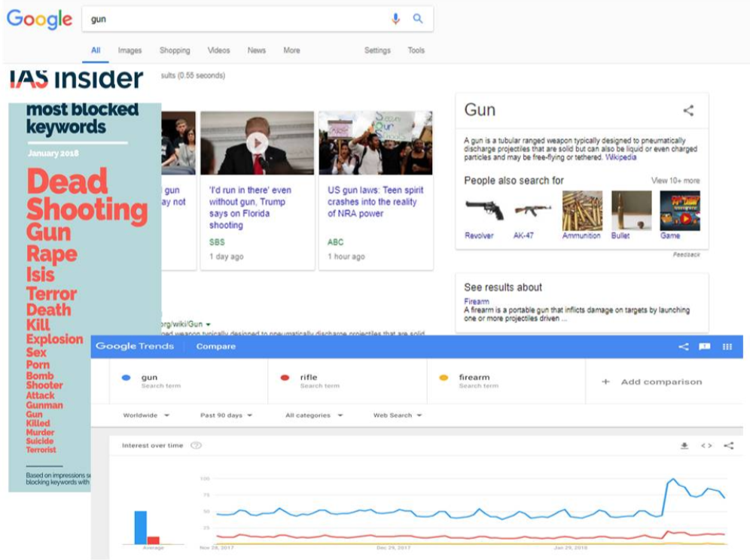Click the yellow dot beside firearm term
This screenshot has height=560, width=750.
click(x=444, y=377)
